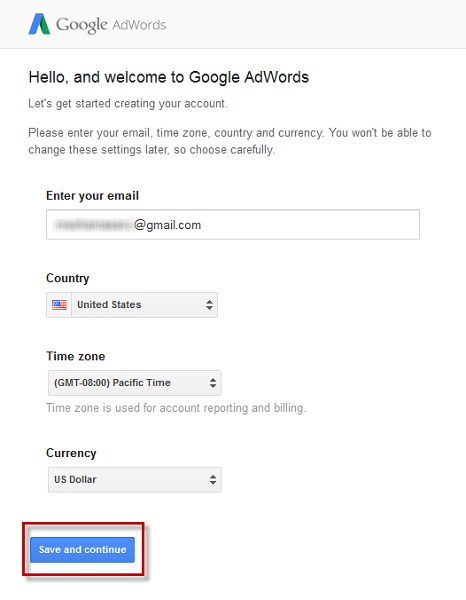The image size is (466, 600).
Task: Click the 'Currency' field label
Action: [71, 453]
